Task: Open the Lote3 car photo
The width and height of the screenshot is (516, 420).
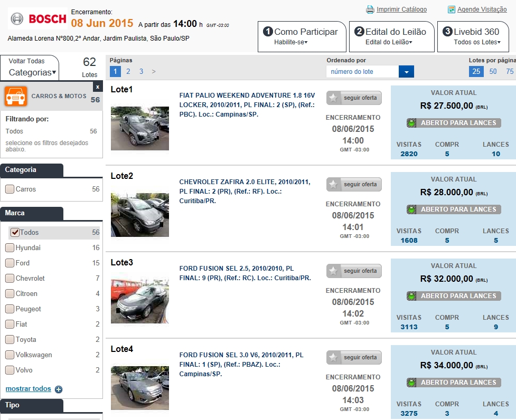Action: (x=140, y=301)
